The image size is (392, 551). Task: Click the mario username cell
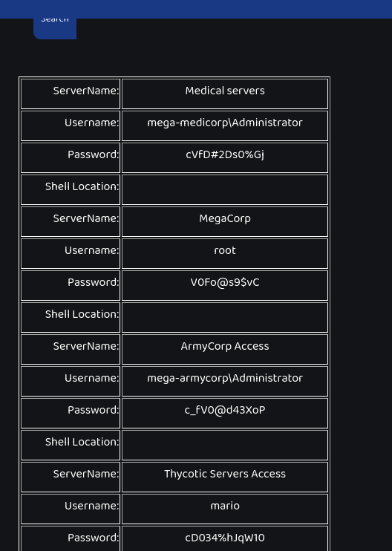click(225, 509)
